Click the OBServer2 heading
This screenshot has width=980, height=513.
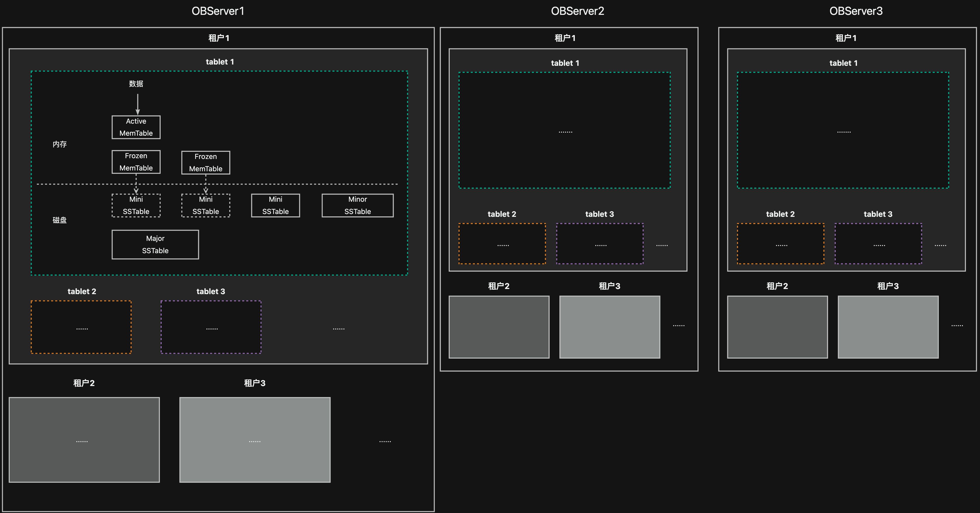coord(577,11)
